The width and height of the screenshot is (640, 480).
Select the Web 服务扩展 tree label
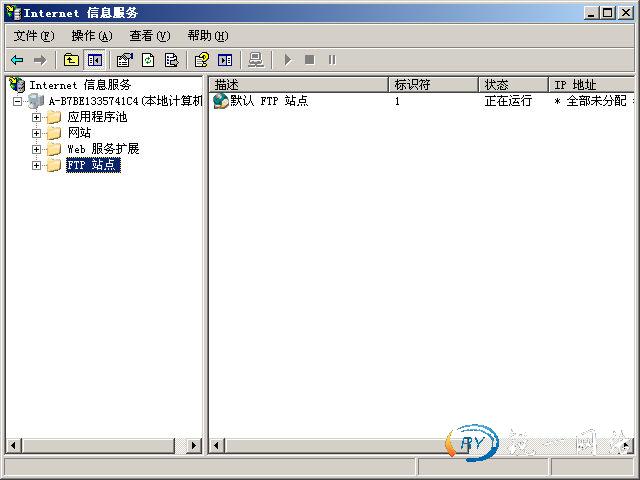(103, 149)
